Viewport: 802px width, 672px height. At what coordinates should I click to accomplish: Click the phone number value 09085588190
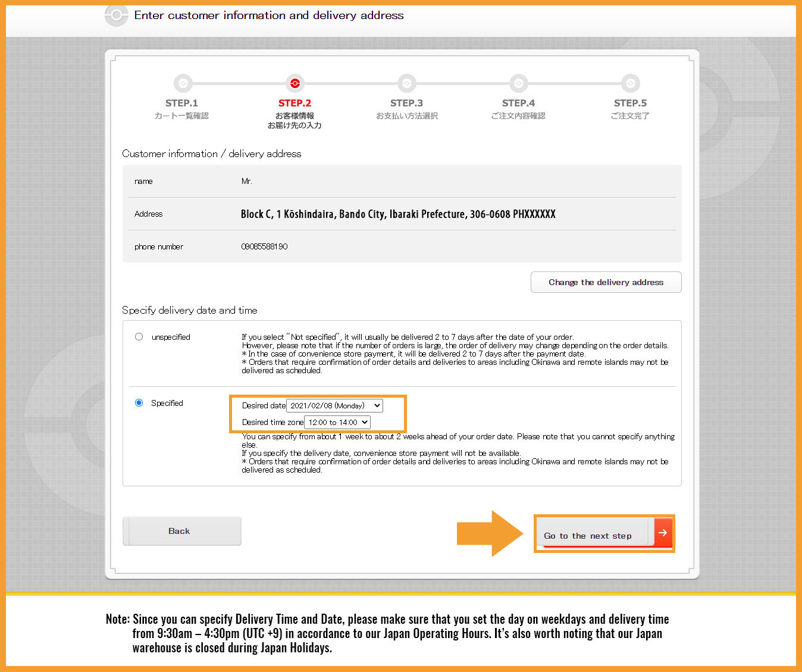pyautogui.click(x=264, y=246)
